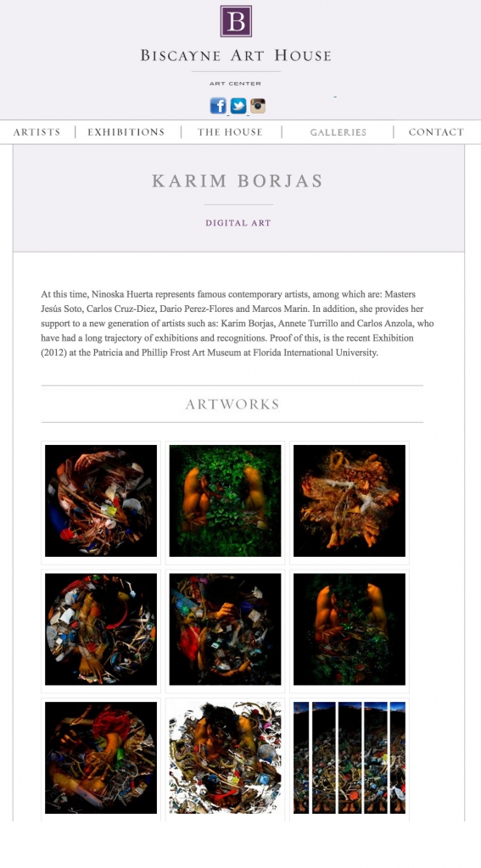This screenshot has width=481, height=868.
Task: View second-row middle debris artwork
Action: (225, 629)
